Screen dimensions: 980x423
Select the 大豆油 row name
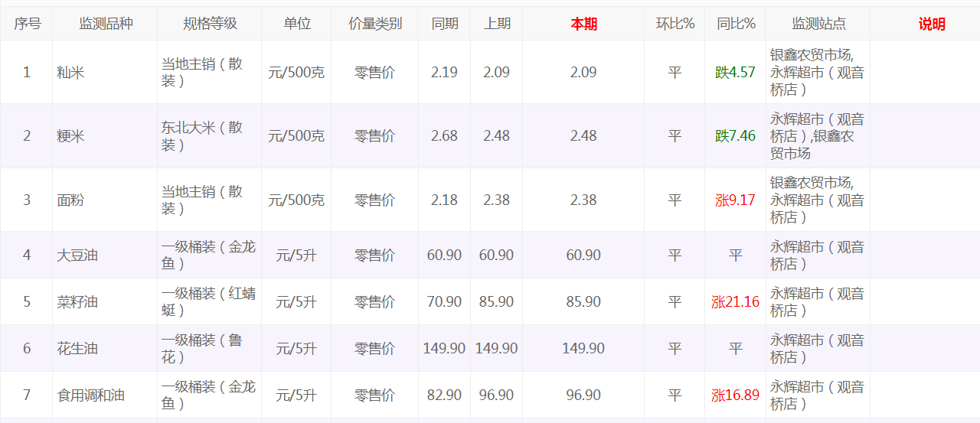click(x=77, y=255)
